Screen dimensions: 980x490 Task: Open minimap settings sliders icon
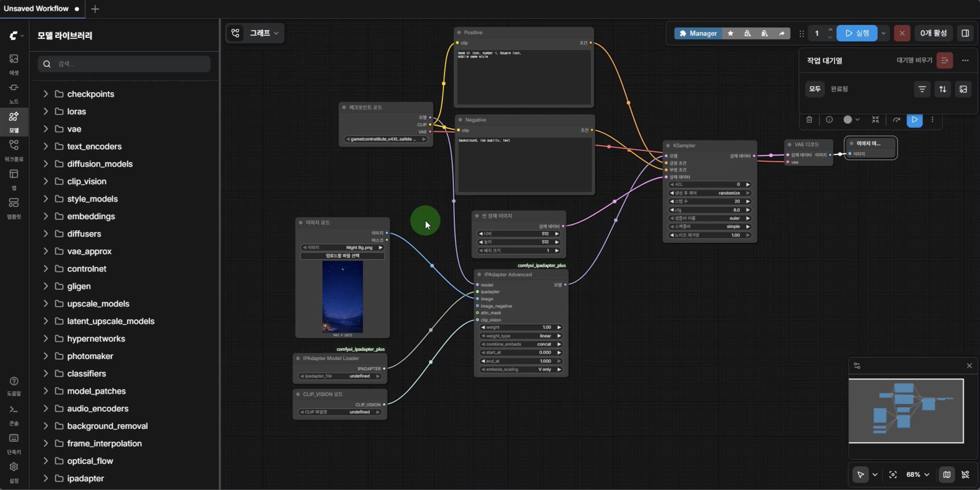(x=857, y=365)
